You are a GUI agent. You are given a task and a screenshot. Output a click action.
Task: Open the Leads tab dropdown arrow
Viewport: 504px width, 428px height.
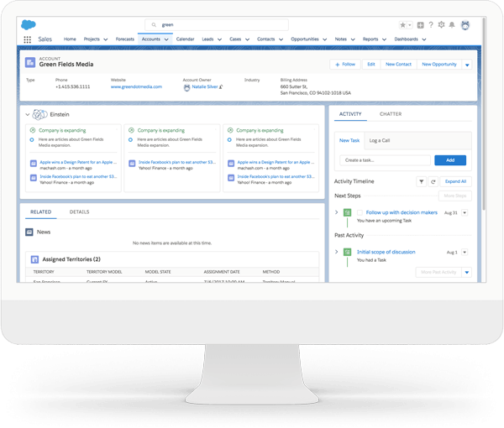(219, 39)
